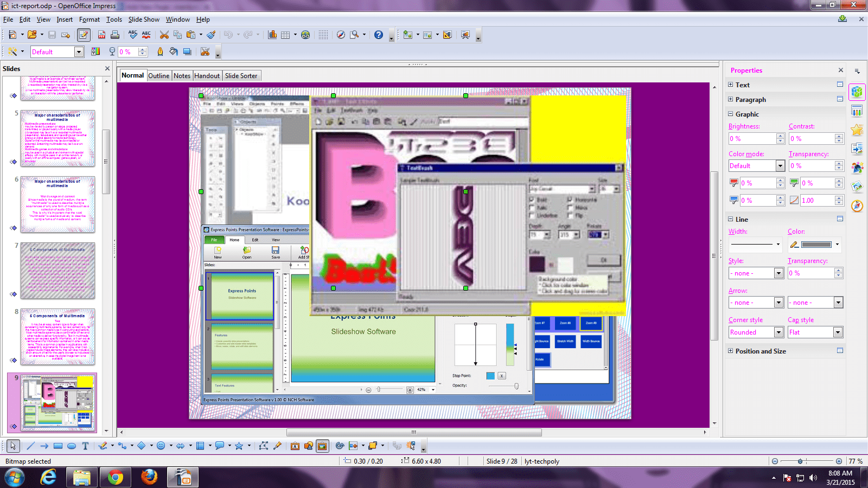Screen dimensions: 868x488
Task: Open the image Filter tool
Action: pyautogui.click(x=12, y=52)
